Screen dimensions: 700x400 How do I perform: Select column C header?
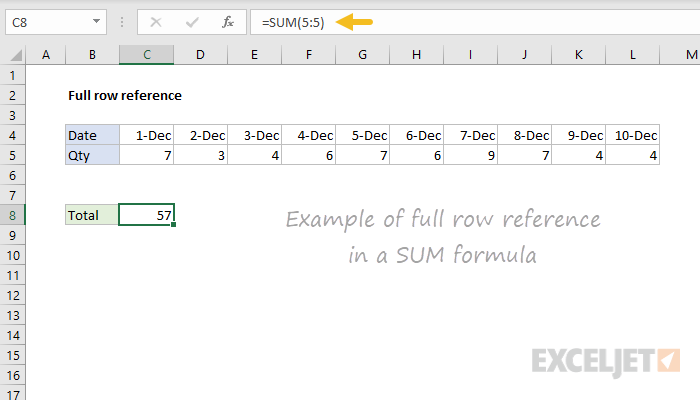click(146, 55)
